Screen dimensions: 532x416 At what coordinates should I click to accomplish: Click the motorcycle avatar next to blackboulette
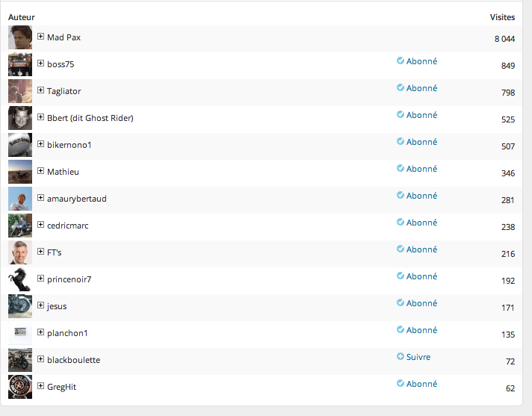tap(20, 360)
